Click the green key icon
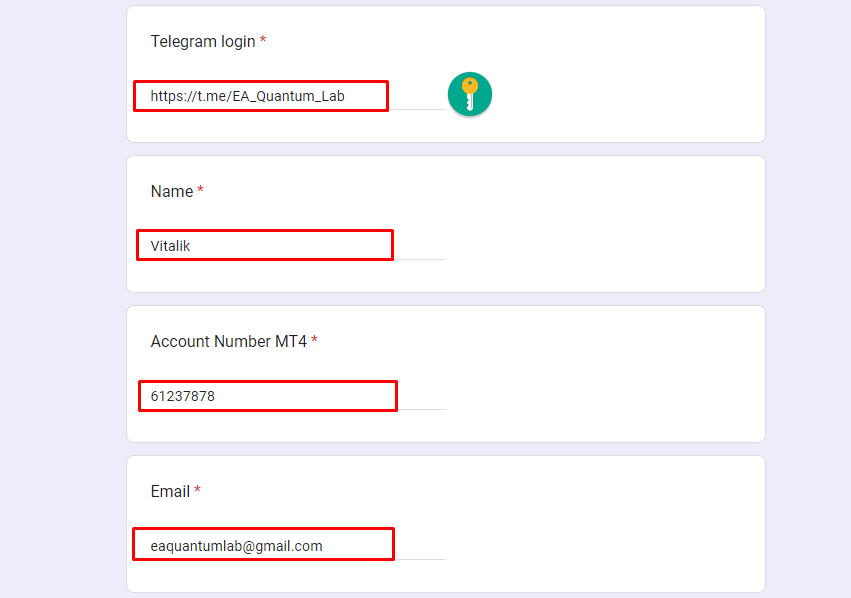The height and width of the screenshot is (598, 851). tap(469, 95)
